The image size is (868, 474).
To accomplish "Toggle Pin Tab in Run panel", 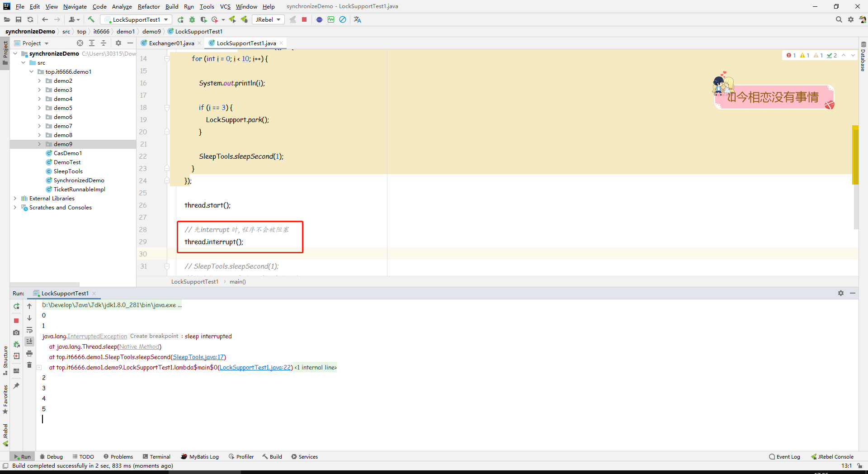I will coord(16,386).
